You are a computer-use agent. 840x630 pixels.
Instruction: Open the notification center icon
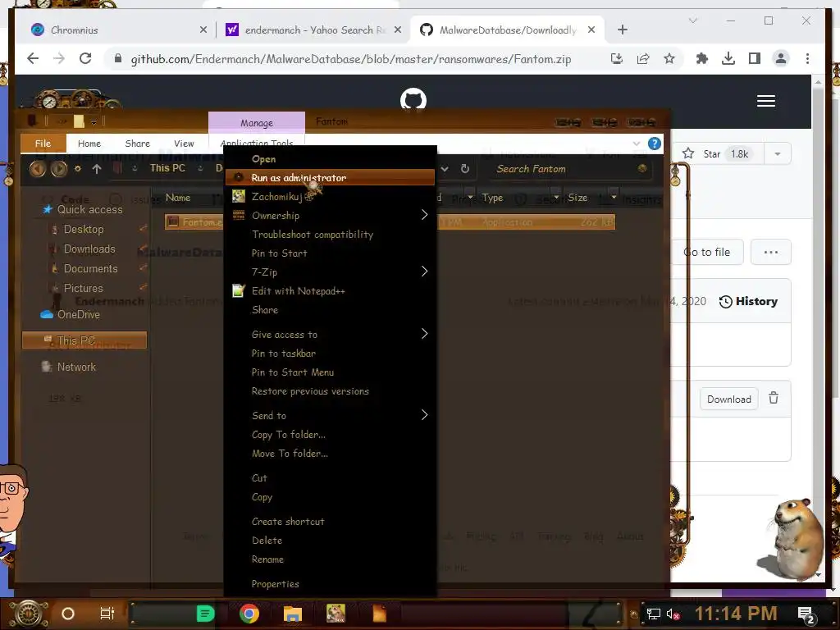[806, 615]
